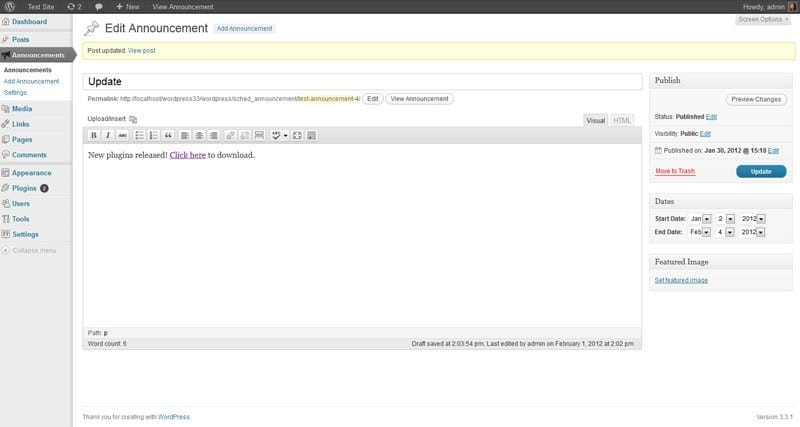Edit the Public visibility setting
Viewport: 800px width, 427px height.
click(x=705, y=134)
